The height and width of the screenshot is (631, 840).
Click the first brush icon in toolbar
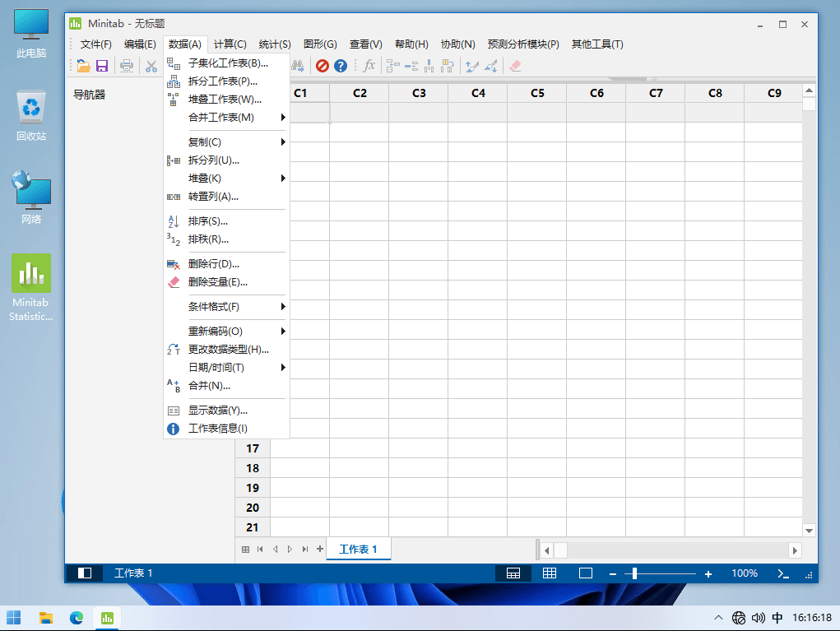[x=472, y=66]
